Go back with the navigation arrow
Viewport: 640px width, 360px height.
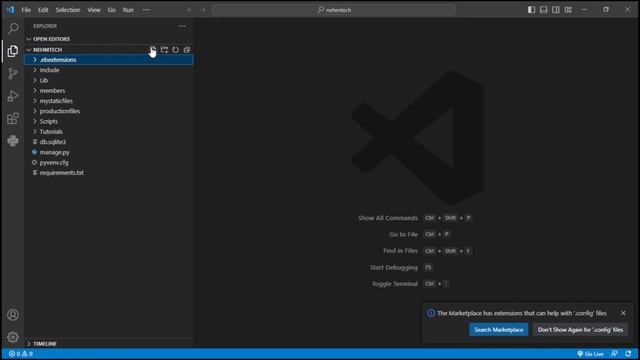[190, 10]
